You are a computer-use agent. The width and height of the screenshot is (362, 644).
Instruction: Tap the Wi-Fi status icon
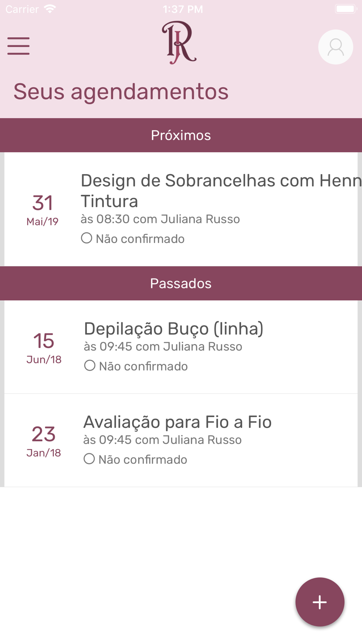(x=50, y=9)
